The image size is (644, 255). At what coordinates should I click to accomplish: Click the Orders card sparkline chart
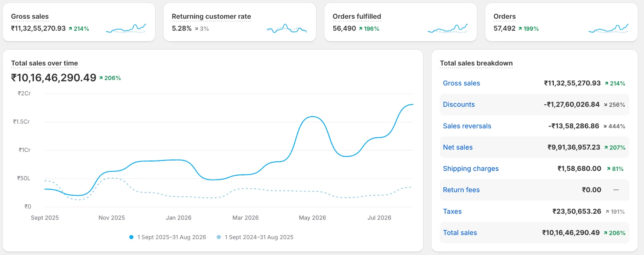point(609,29)
